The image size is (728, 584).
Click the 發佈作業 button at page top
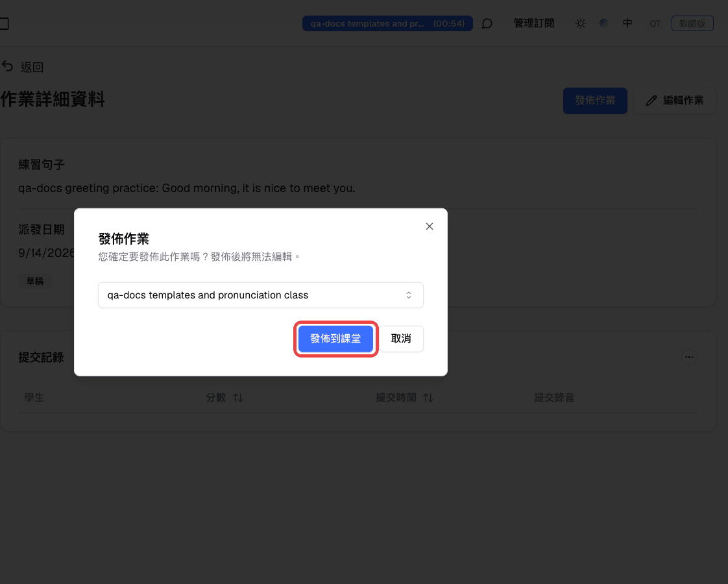[595, 101]
